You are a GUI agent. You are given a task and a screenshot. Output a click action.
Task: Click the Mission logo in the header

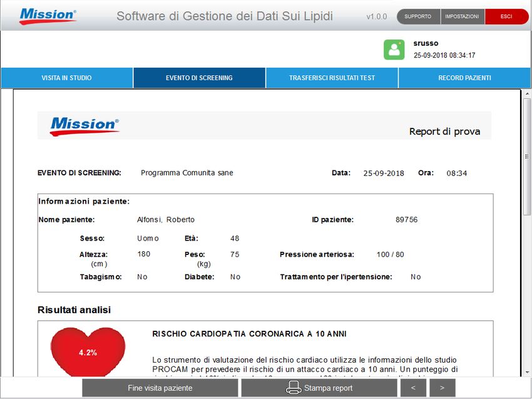click(x=48, y=16)
